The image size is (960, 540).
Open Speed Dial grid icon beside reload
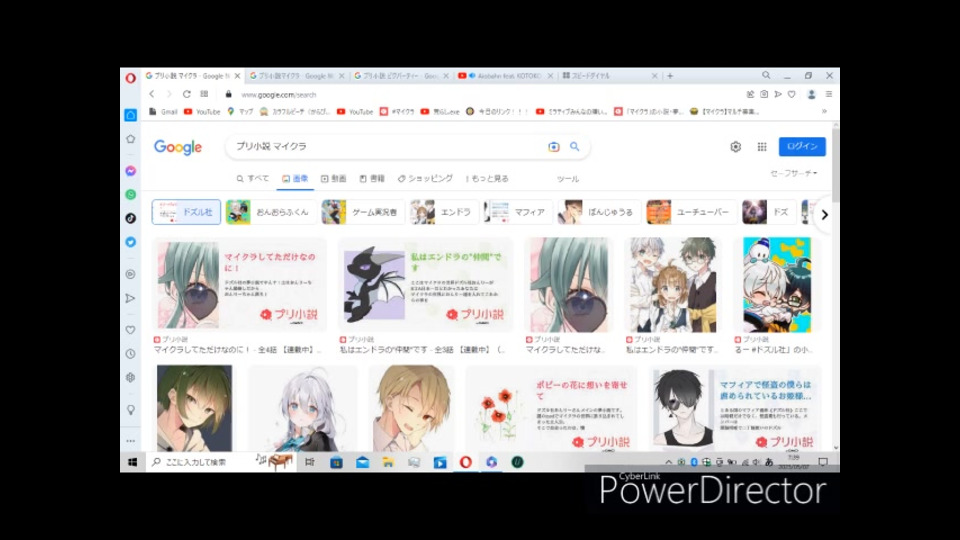204,94
